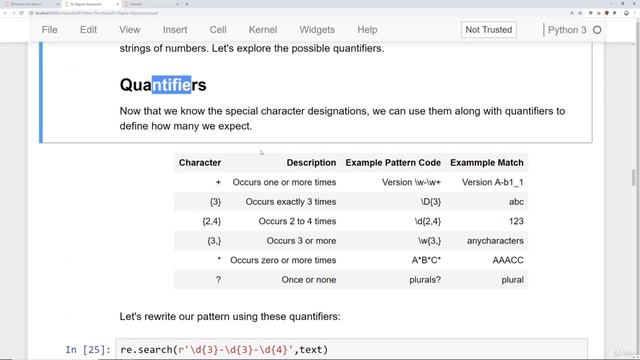This screenshot has height=360, width=640.
Task: Click the 'A*B*C*' pattern cell
Action: (426, 260)
